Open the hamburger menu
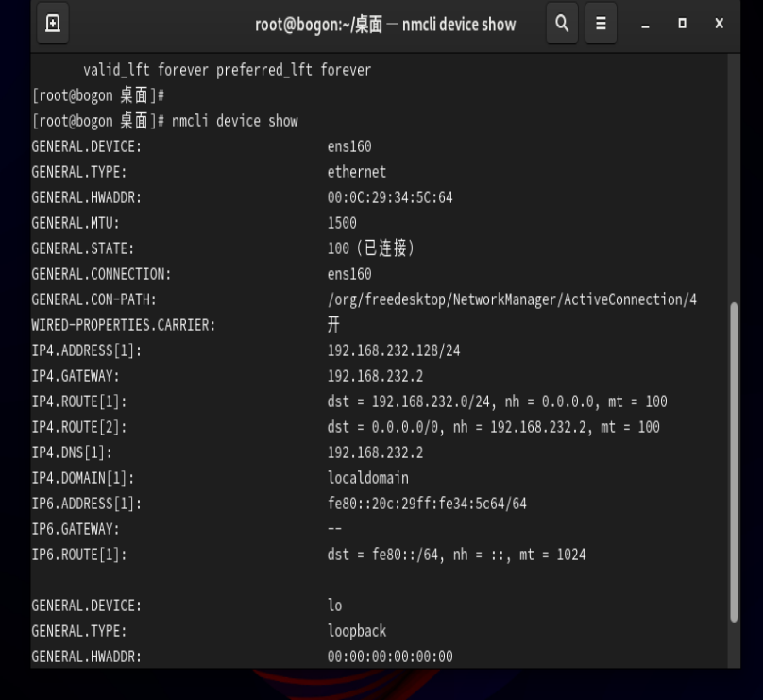763x700 pixels. click(601, 24)
